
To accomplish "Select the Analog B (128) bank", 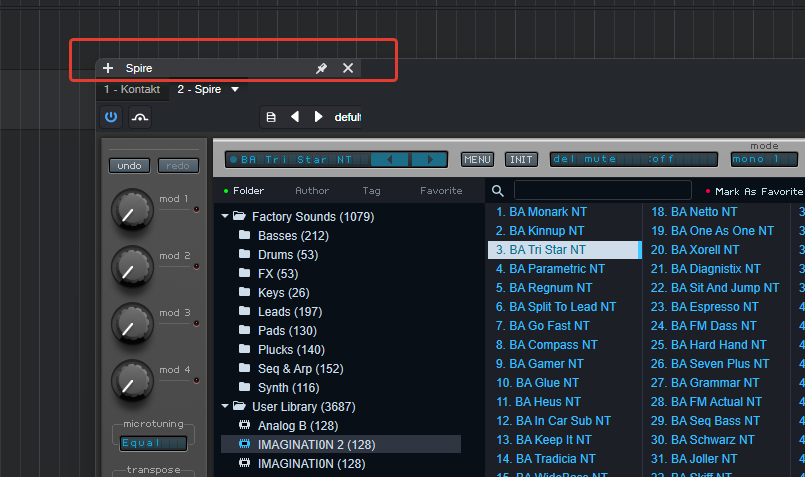I will click(x=298, y=426).
